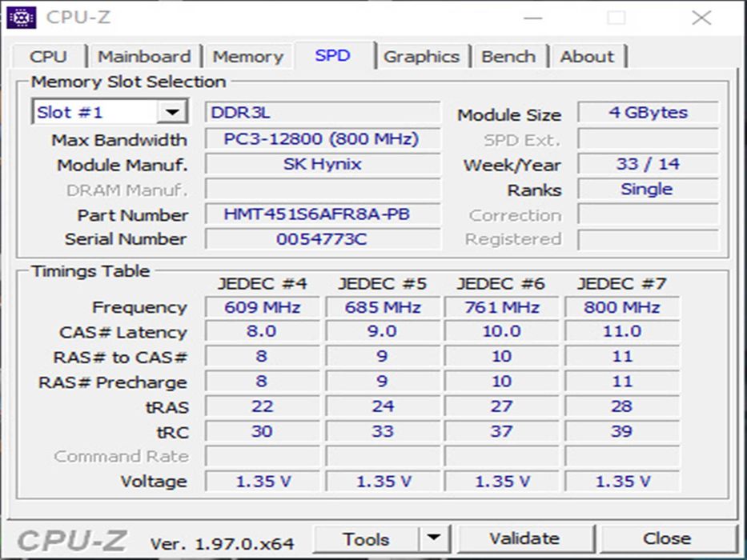Click the empty DRAM Manuf. field
This screenshot has width=747, height=560.
(x=323, y=189)
